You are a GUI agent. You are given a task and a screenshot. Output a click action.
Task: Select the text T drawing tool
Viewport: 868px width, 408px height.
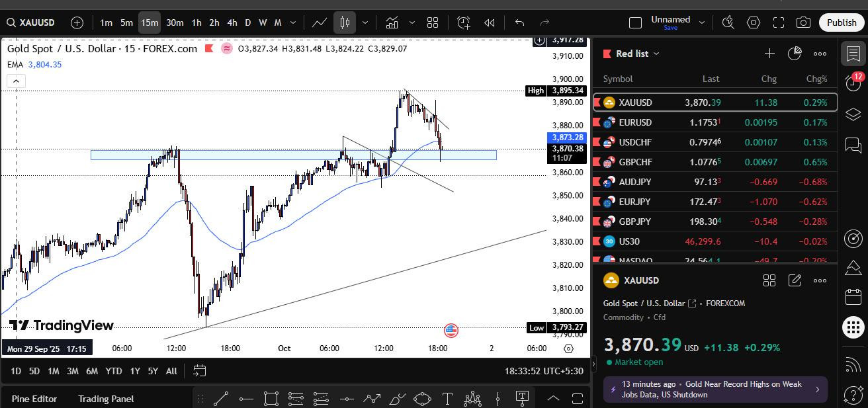coord(447,399)
